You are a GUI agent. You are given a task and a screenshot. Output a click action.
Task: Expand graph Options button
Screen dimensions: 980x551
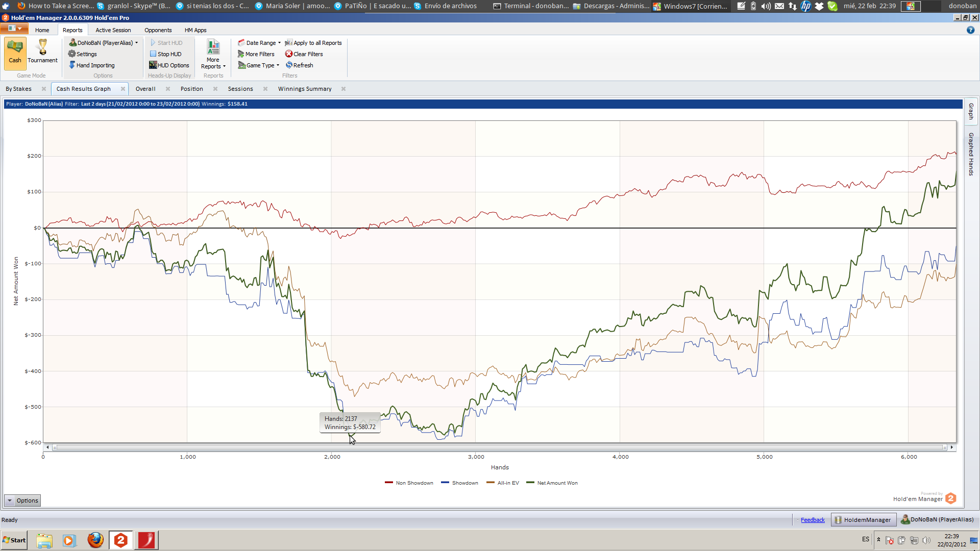click(x=22, y=500)
